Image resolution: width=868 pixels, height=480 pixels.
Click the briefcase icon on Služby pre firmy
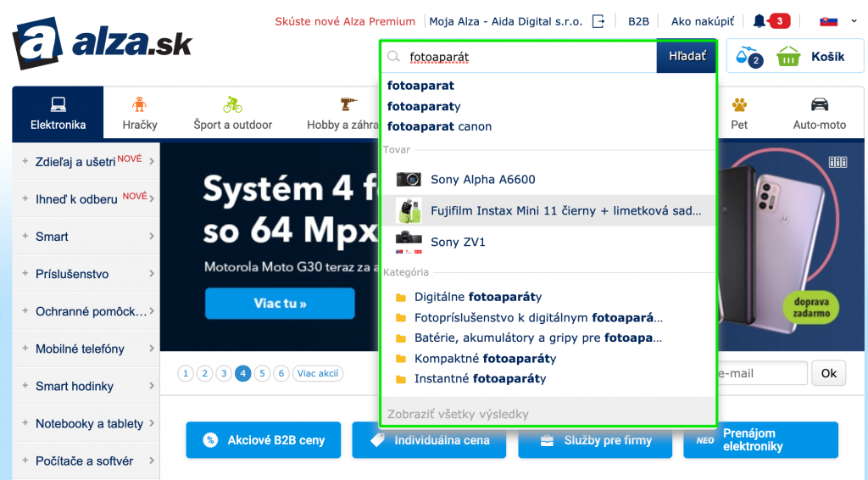[x=547, y=441]
